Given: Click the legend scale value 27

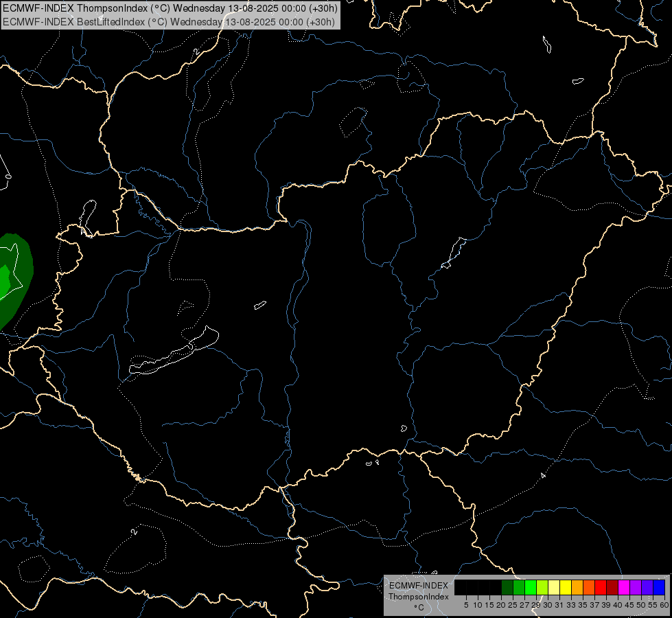Looking at the screenshot, I should pos(524,605).
